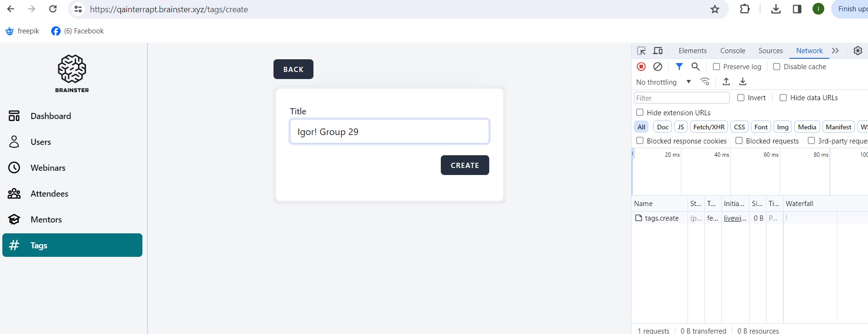Screen dimensions: 868x334
Task: Bookmark this page with the star
Action: [715, 9]
